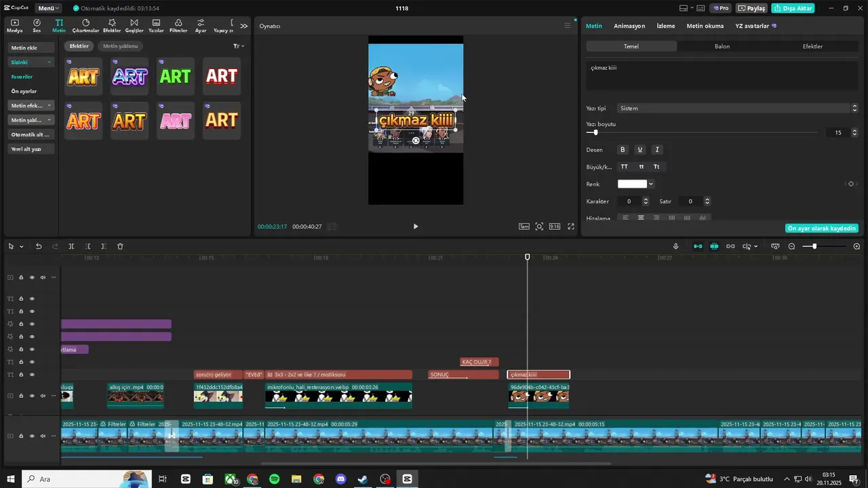This screenshot has height=488, width=868.
Task: Open the 'Tam' preview quality option
Action: (x=524, y=226)
